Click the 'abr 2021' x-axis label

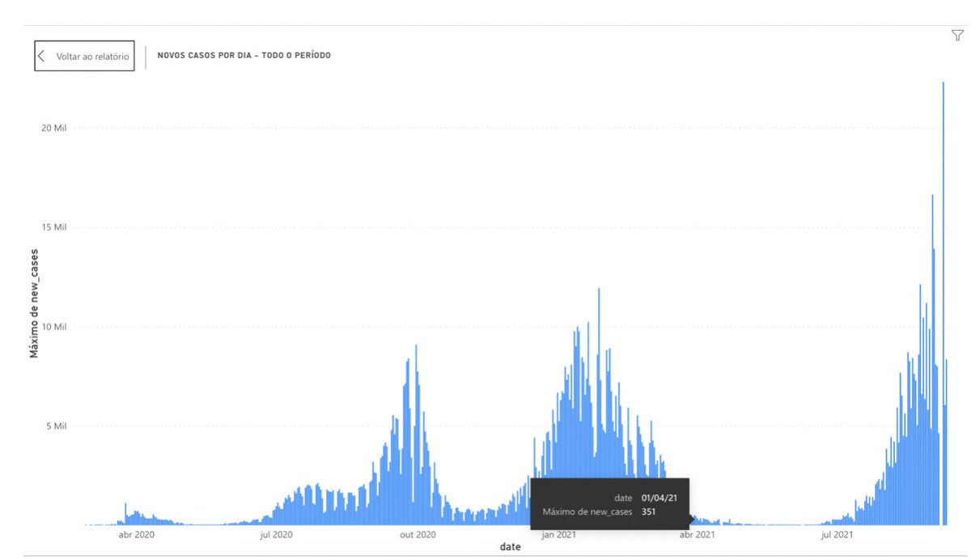pos(697,535)
